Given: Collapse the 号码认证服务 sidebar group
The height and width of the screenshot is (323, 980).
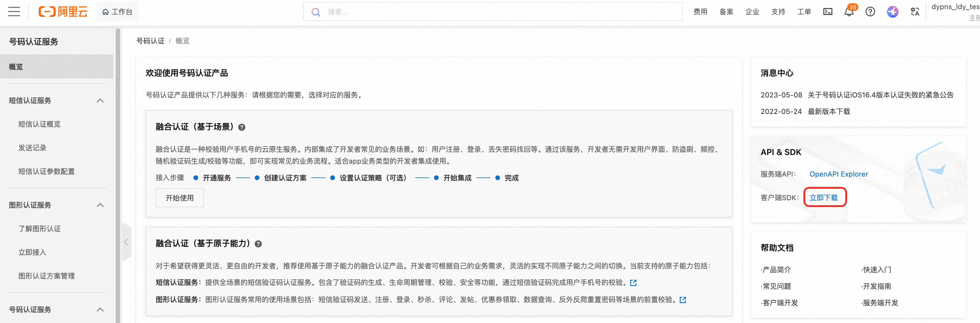Looking at the screenshot, I should tap(100, 309).
